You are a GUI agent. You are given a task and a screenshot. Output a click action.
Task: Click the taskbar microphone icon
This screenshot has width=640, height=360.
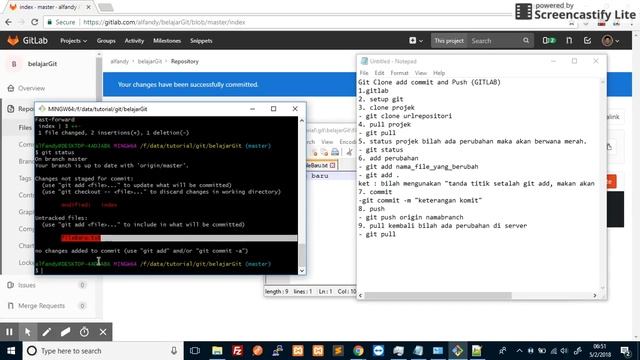[174, 351]
